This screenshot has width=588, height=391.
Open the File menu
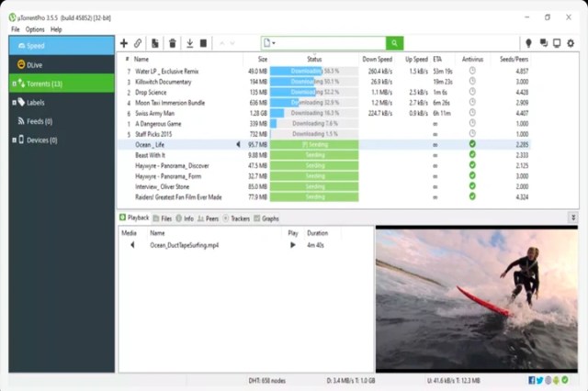coord(16,29)
